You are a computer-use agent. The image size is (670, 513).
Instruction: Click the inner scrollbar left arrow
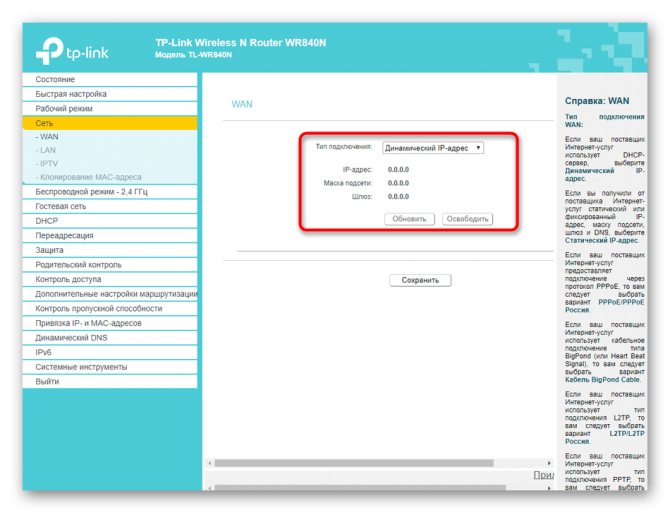point(209,463)
